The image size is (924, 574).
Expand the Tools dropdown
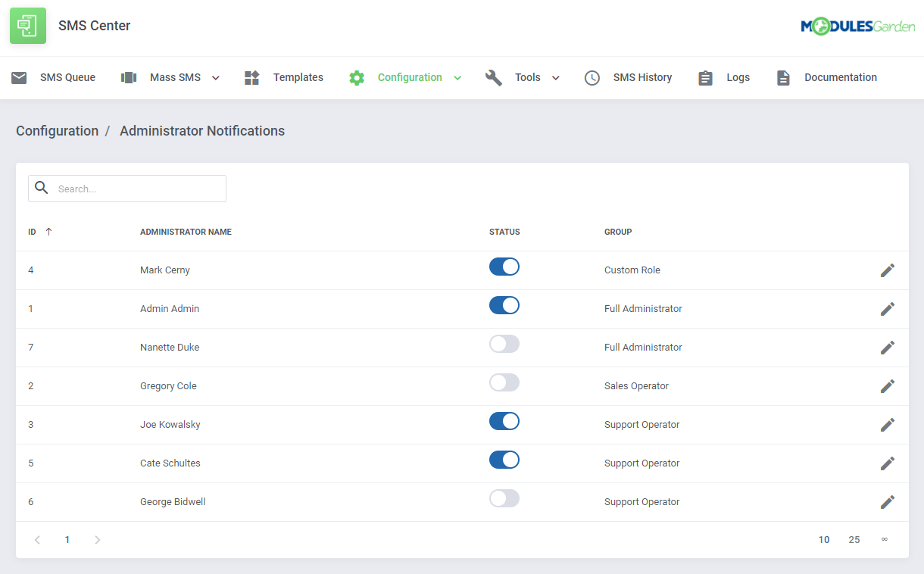(556, 77)
